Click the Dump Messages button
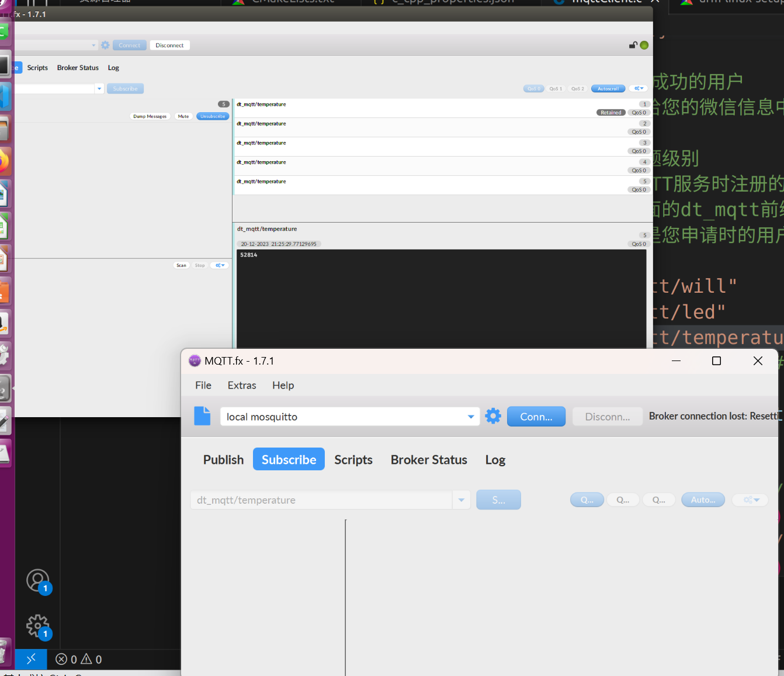This screenshot has width=784, height=676. coord(150,116)
